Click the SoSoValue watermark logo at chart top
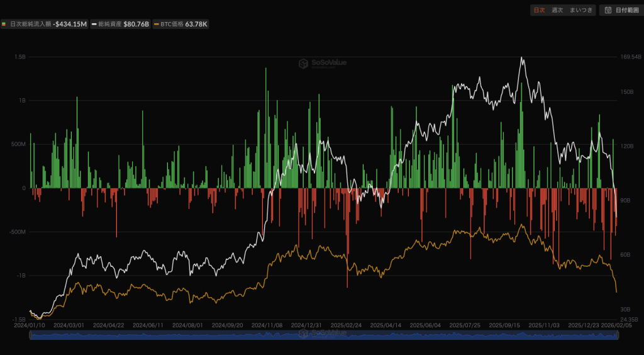 coord(303,63)
